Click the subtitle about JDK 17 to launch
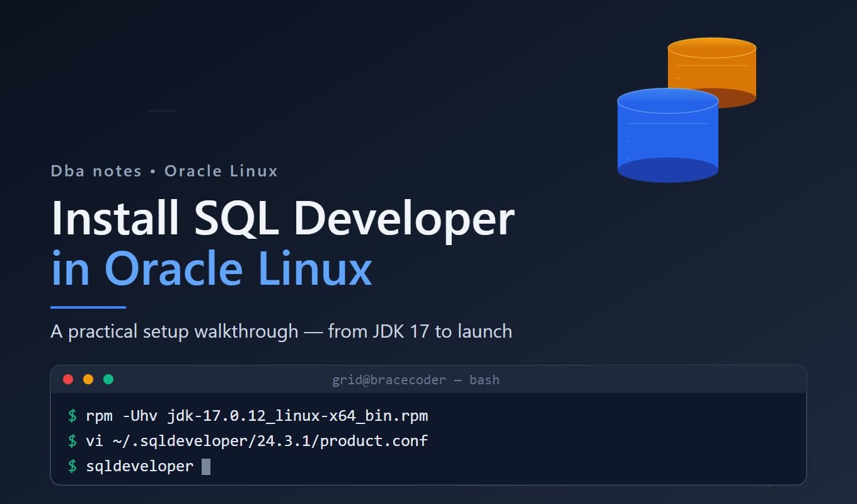This screenshot has height=504, width=857. [281, 331]
